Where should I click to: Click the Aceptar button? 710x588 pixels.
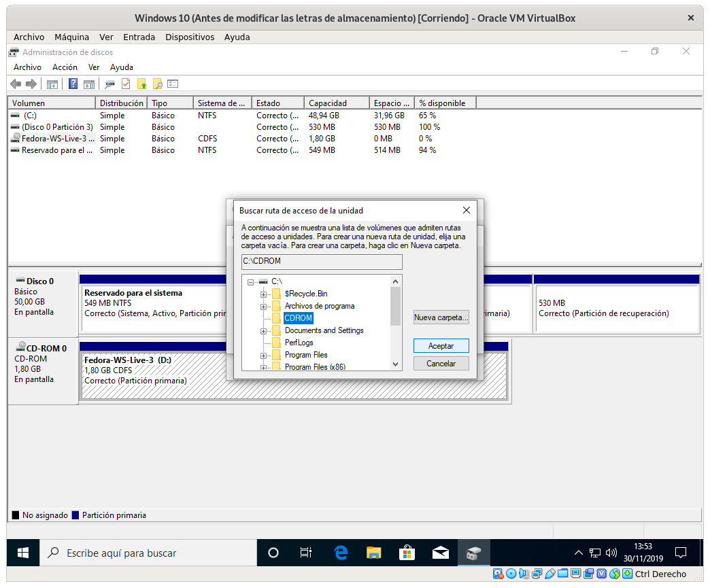[x=441, y=346]
